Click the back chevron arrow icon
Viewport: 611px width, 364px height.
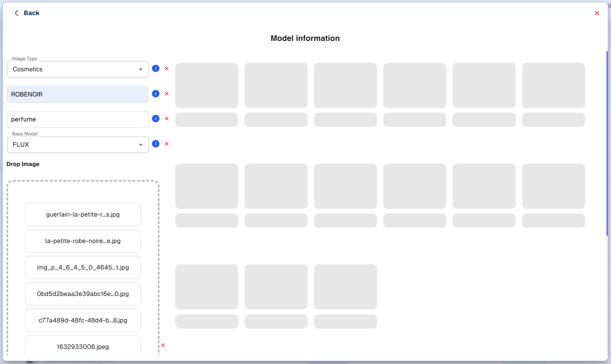point(16,13)
